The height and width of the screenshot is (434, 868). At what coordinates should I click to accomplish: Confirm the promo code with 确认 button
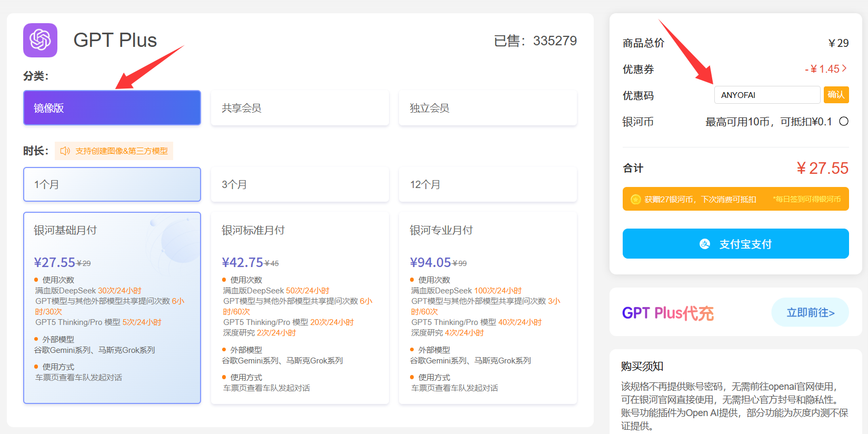[x=836, y=95]
